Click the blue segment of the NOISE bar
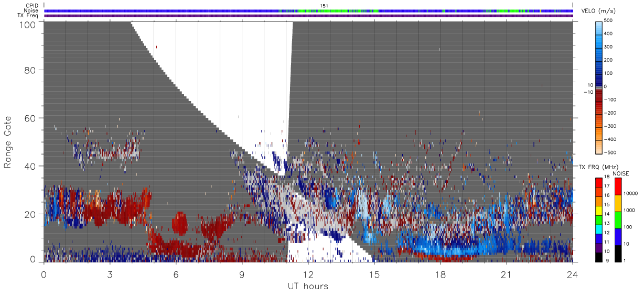Image resolution: width=644 pixels, height=297 pixels. [x=618, y=237]
